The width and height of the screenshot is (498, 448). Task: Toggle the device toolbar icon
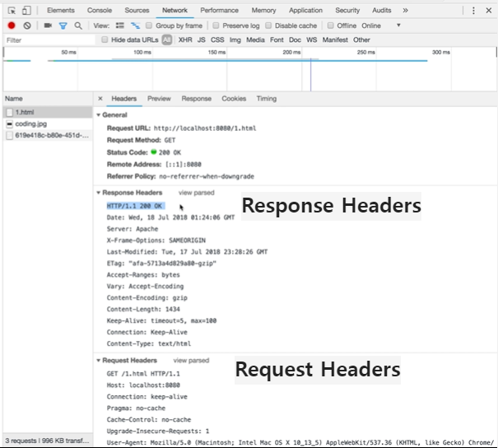click(26, 11)
